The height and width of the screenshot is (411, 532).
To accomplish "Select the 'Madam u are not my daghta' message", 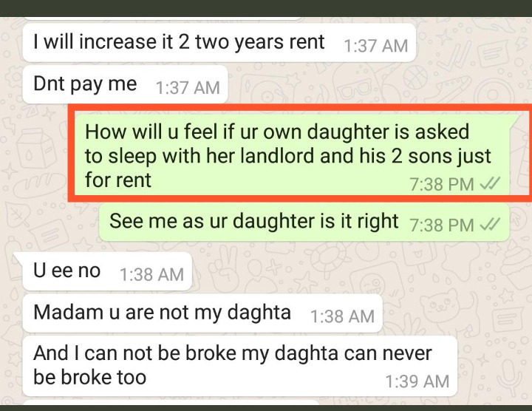I will 202,313.
